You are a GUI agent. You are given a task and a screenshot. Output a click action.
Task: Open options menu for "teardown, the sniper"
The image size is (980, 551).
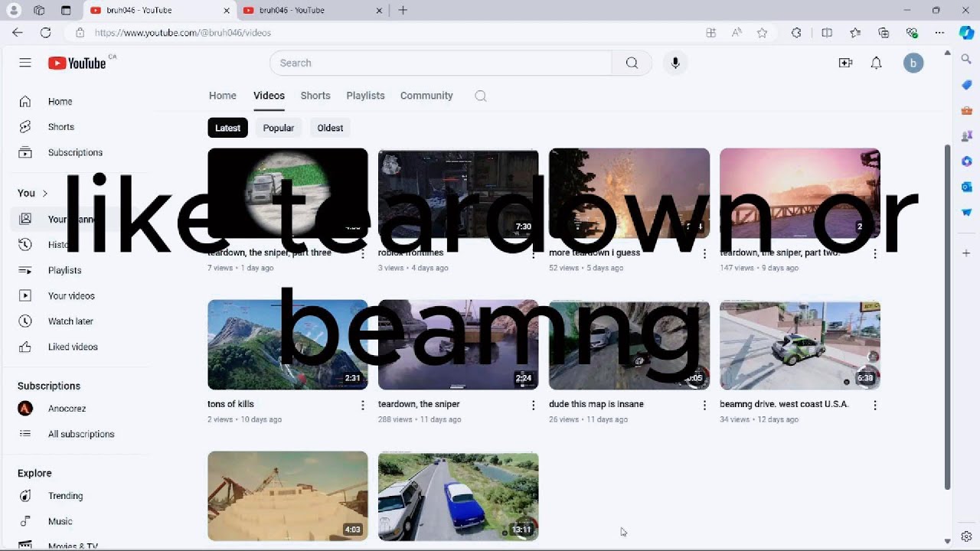pos(534,405)
